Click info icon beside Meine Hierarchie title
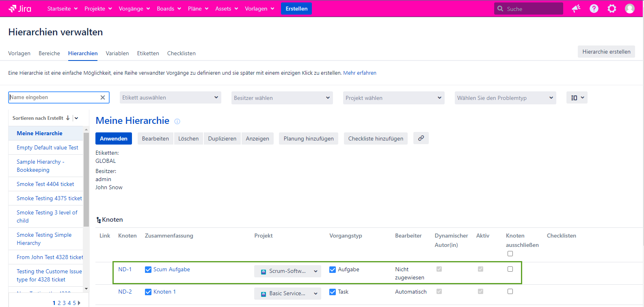Image resolution: width=644 pixels, height=307 pixels. 177,121
